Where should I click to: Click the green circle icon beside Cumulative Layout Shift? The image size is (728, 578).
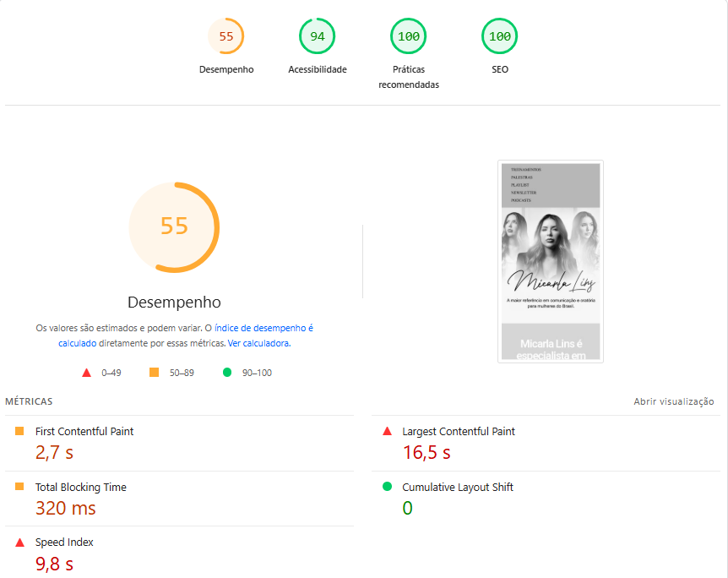pyautogui.click(x=387, y=487)
